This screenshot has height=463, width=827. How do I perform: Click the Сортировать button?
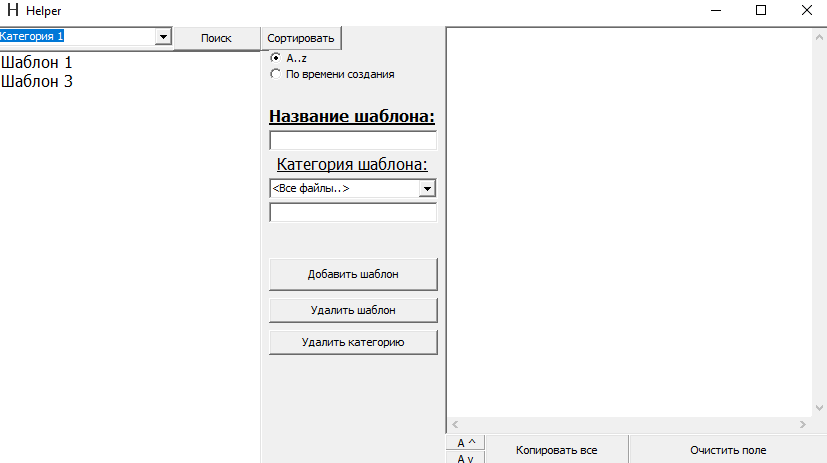[301, 38]
